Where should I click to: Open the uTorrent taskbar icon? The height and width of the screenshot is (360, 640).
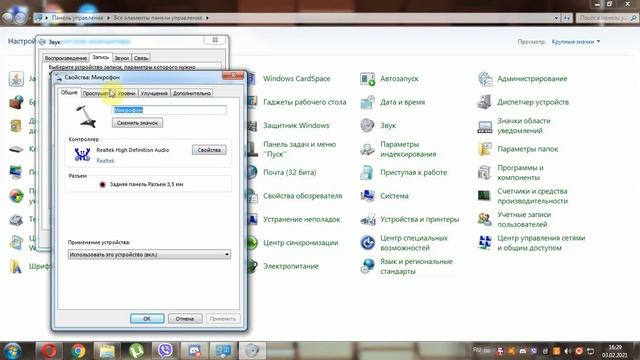coord(136,351)
